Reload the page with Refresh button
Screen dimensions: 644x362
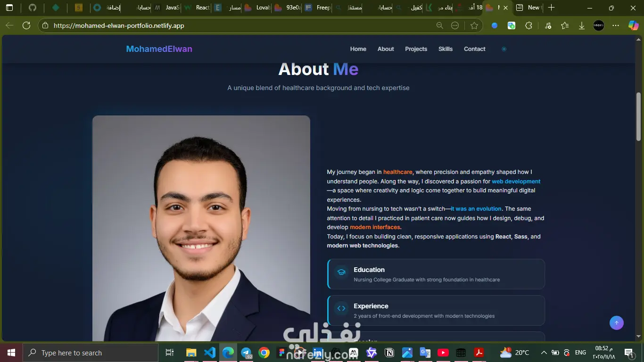tap(26, 25)
